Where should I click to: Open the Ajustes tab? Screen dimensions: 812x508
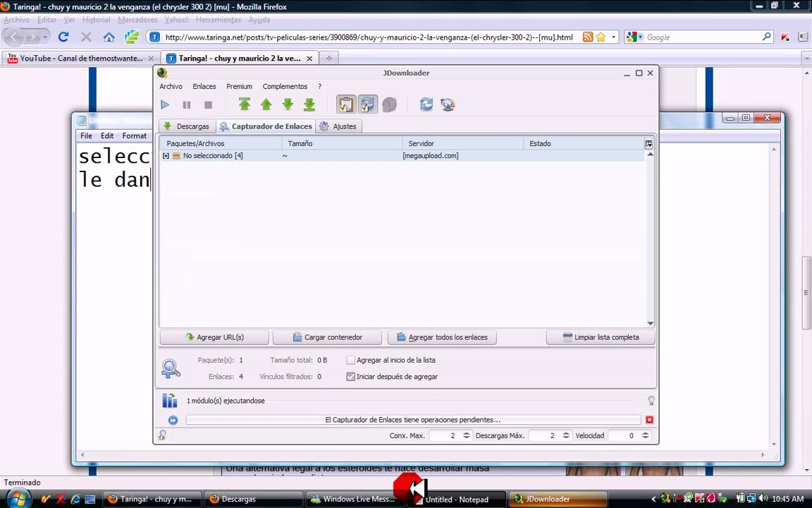(x=338, y=126)
